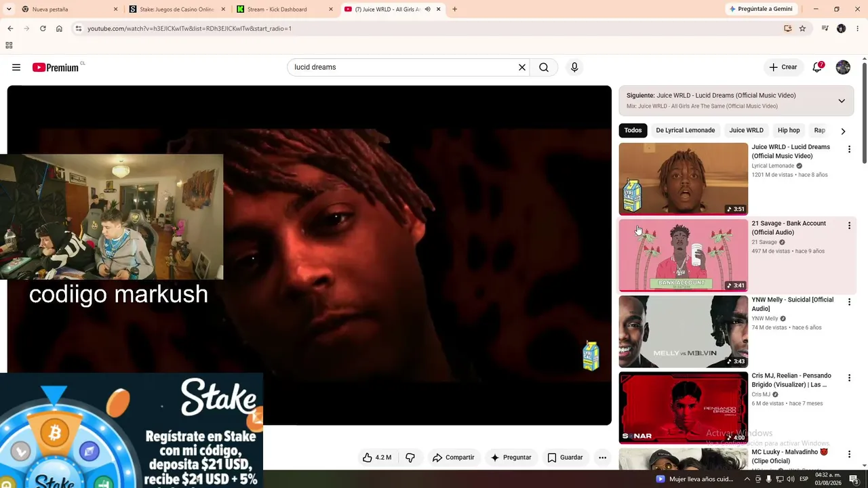Image resolution: width=868 pixels, height=488 pixels.
Task: Open Chrome profile avatar
Action: (x=841, y=28)
